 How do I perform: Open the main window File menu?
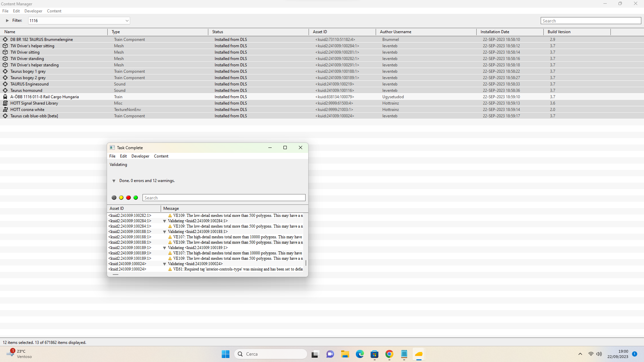pos(5,11)
